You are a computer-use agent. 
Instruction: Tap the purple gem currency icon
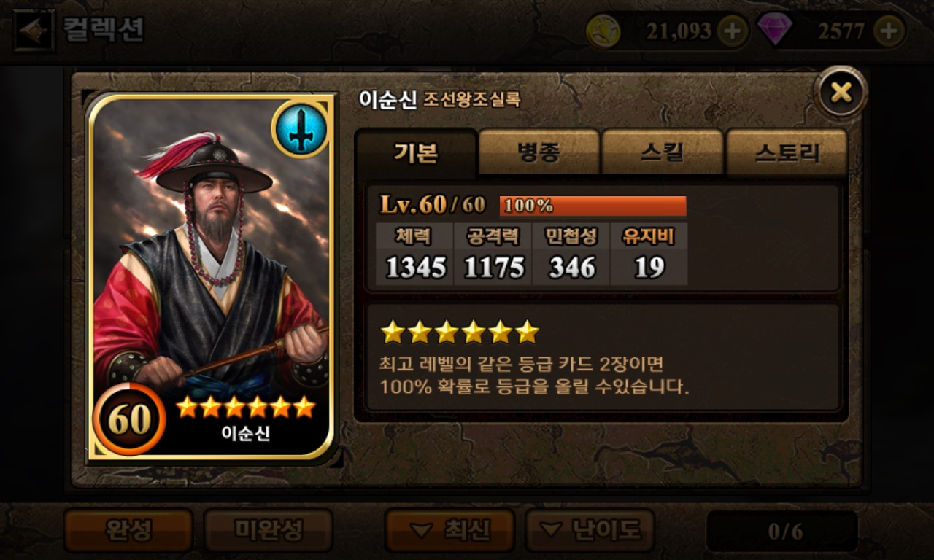coord(774,31)
